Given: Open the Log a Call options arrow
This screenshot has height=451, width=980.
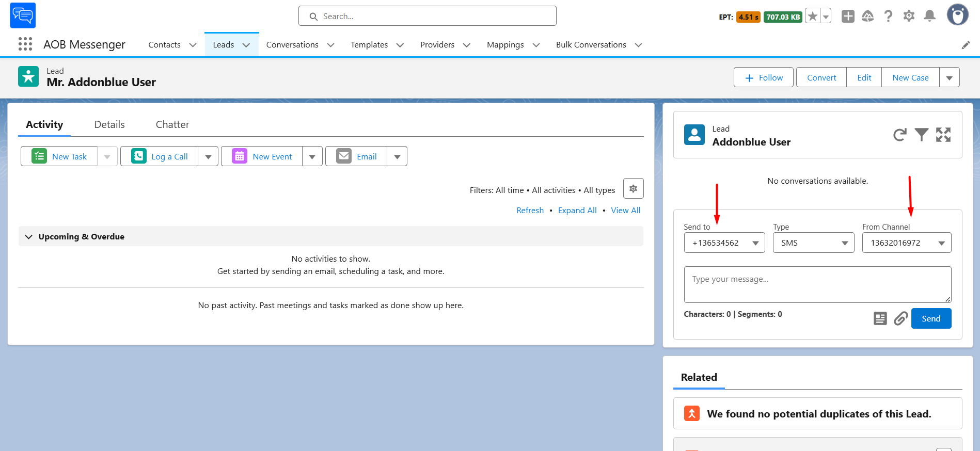Looking at the screenshot, I should click(x=208, y=156).
